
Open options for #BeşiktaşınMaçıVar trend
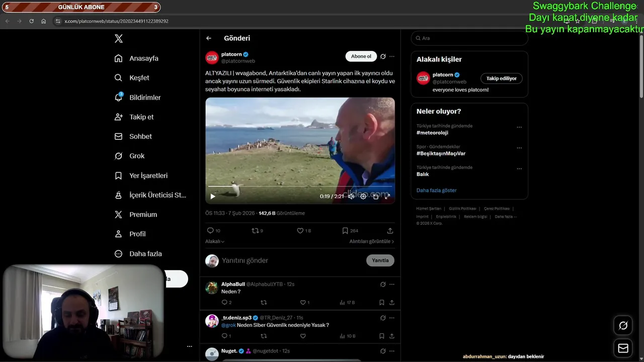(x=519, y=148)
